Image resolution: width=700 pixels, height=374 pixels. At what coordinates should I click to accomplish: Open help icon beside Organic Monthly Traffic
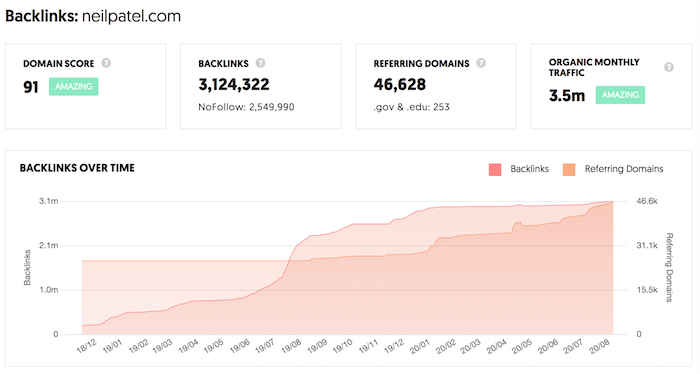point(669,67)
